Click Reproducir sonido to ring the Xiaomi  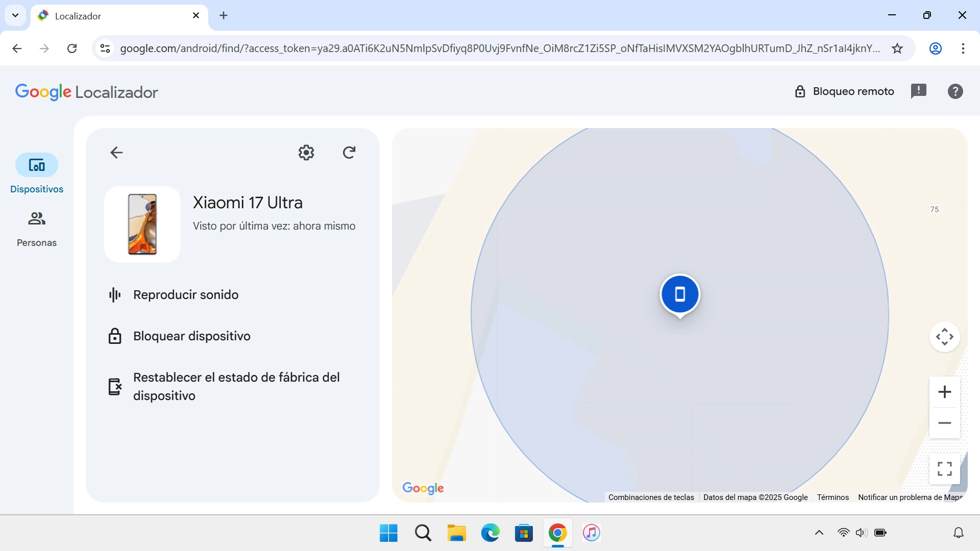pos(186,294)
